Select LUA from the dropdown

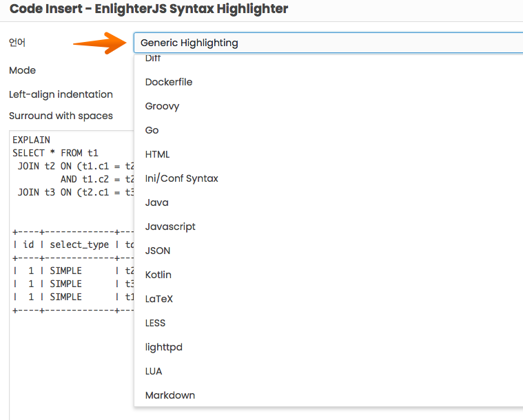point(329,371)
